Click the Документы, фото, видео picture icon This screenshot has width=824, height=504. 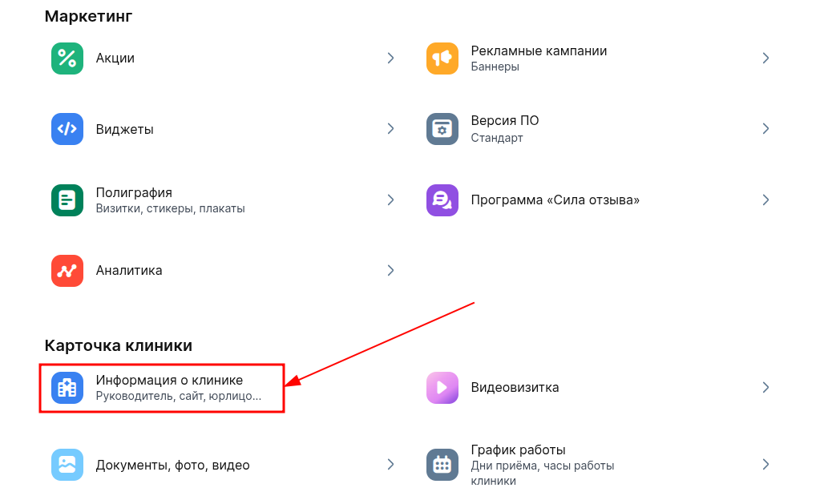(67, 465)
